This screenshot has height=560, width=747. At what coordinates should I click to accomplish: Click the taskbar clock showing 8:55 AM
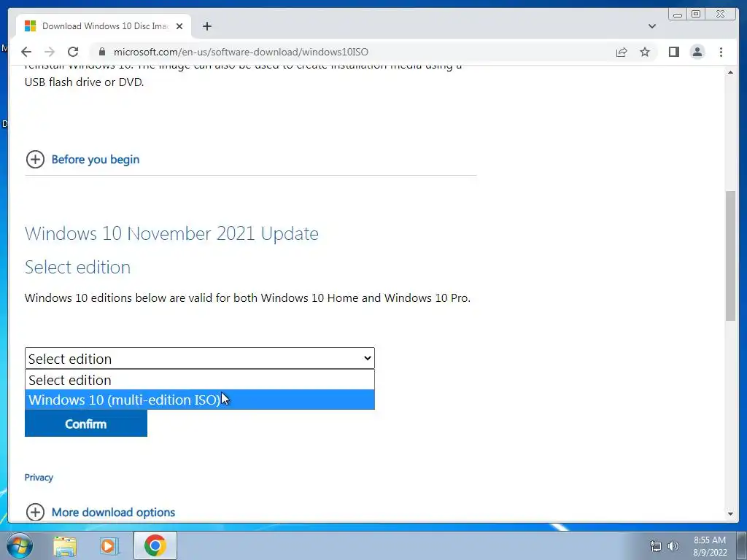709,546
